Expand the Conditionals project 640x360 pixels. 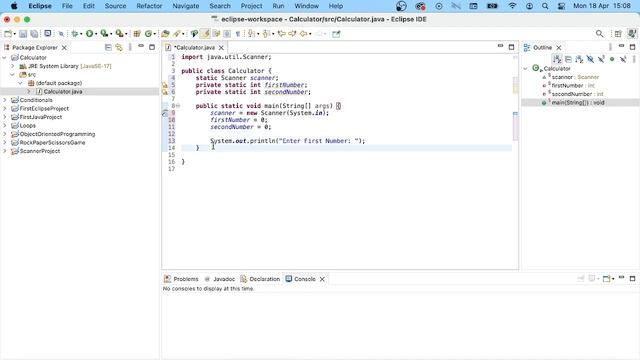click(4, 100)
